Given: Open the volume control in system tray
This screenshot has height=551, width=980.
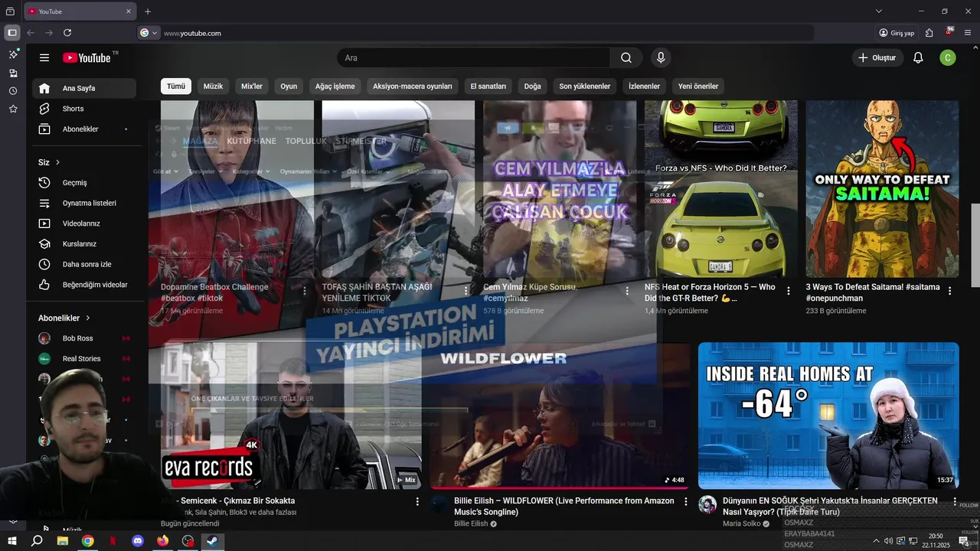Looking at the screenshot, I should pyautogui.click(x=888, y=541).
